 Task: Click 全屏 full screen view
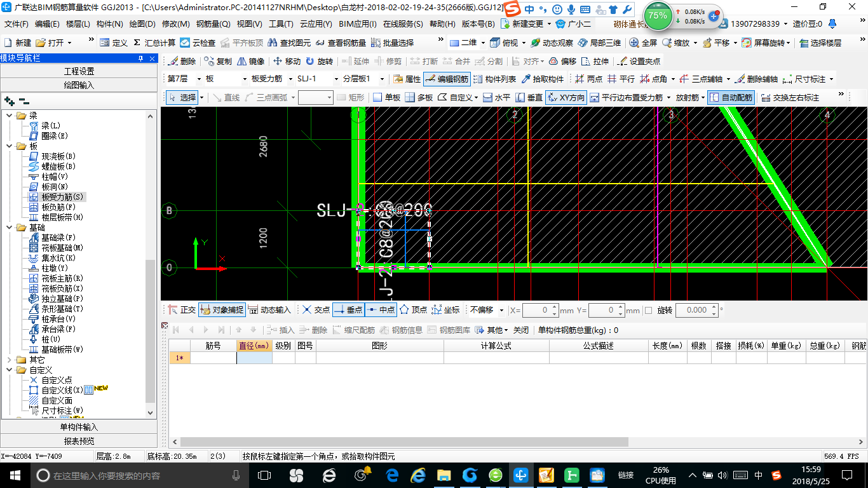click(x=643, y=43)
